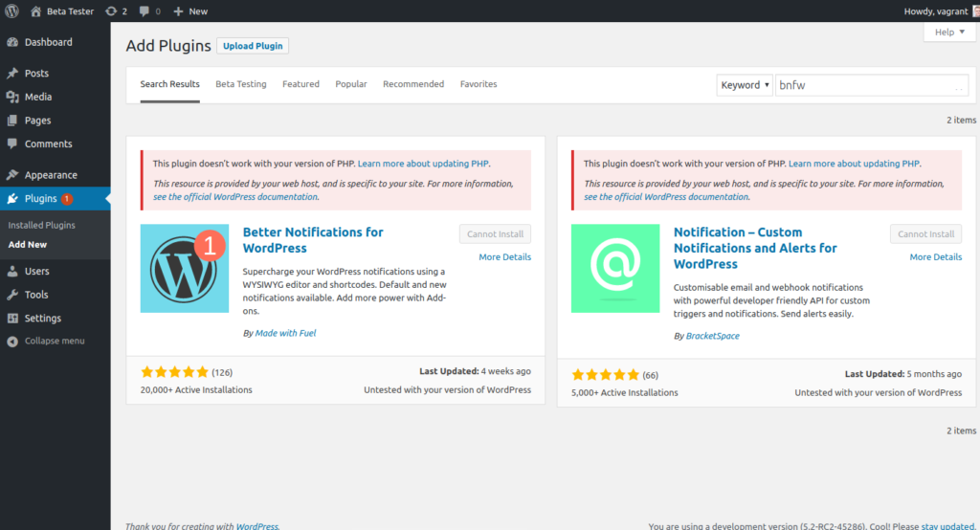The width and height of the screenshot is (980, 530).
Task: Switch to Popular tab
Action: point(351,84)
